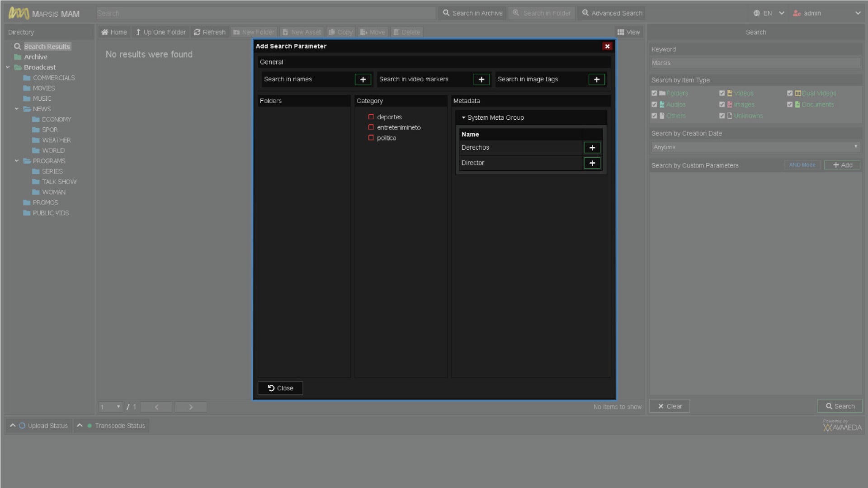Go to Home in the toolbar
The image size is (868, 488).
[114, 32]
